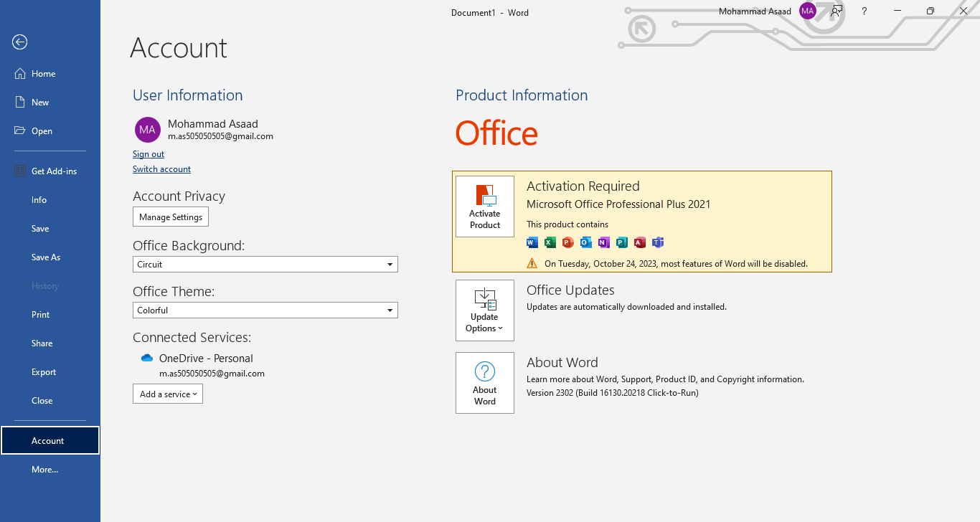
Task: Click the Version 2302 build text
Action: pos(613,393)
